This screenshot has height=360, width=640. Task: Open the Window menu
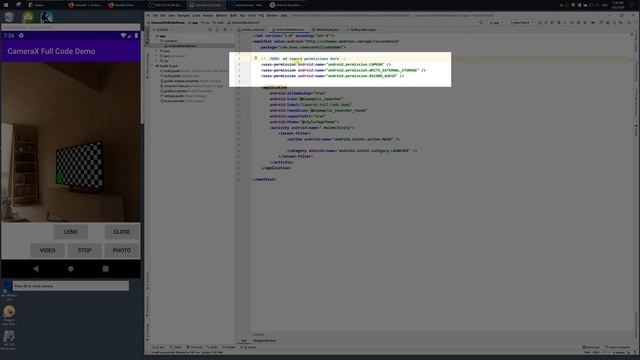click(272, 16)
